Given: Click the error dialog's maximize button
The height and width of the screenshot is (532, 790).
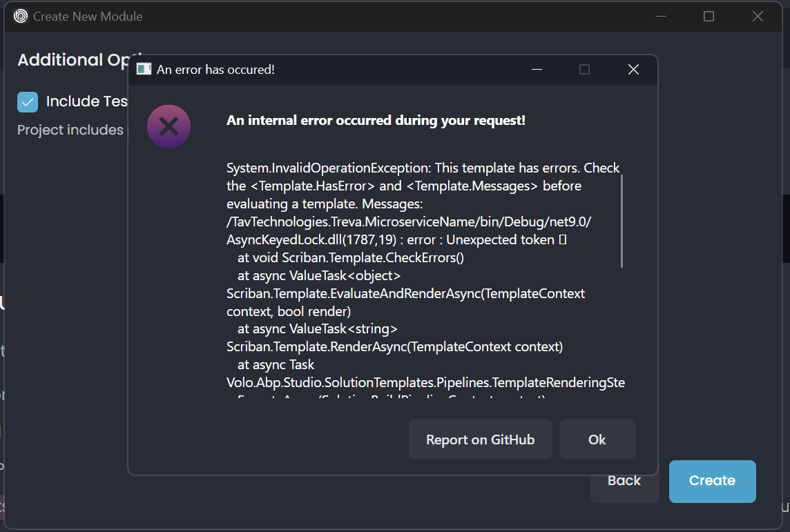Looking at the screenshot, I should tap(584, 69).
